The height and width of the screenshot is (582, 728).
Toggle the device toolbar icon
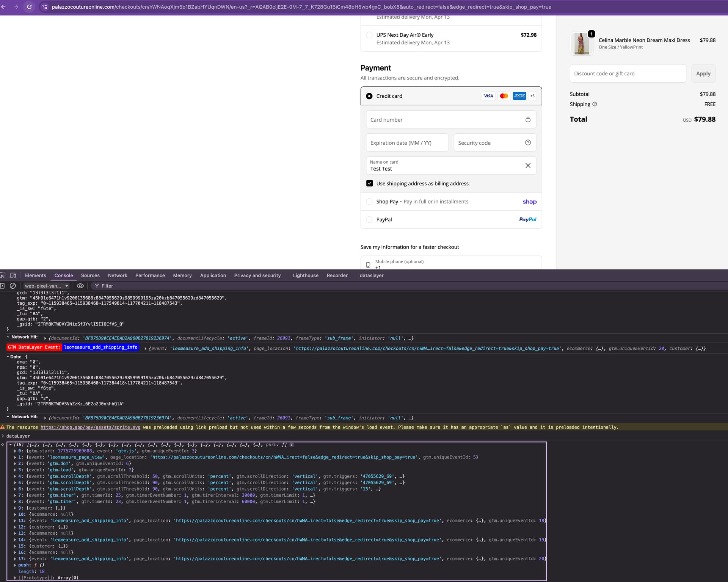(13, 275)
